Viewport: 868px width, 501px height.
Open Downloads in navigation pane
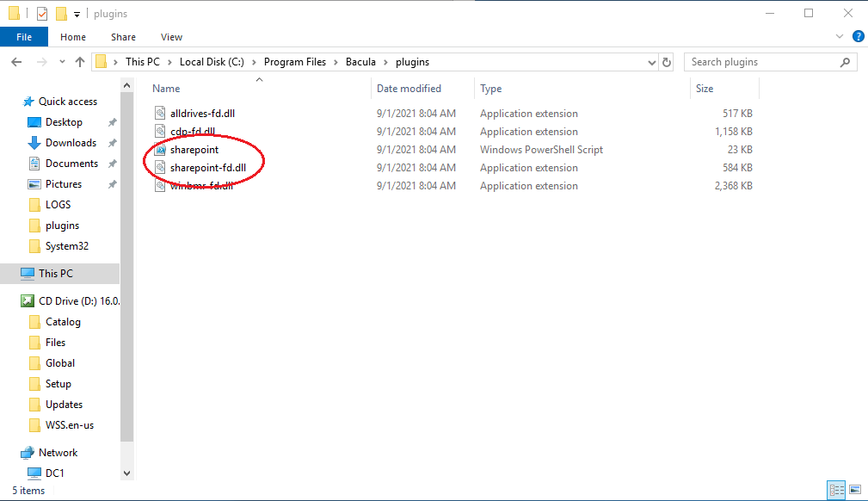(71, 143)
